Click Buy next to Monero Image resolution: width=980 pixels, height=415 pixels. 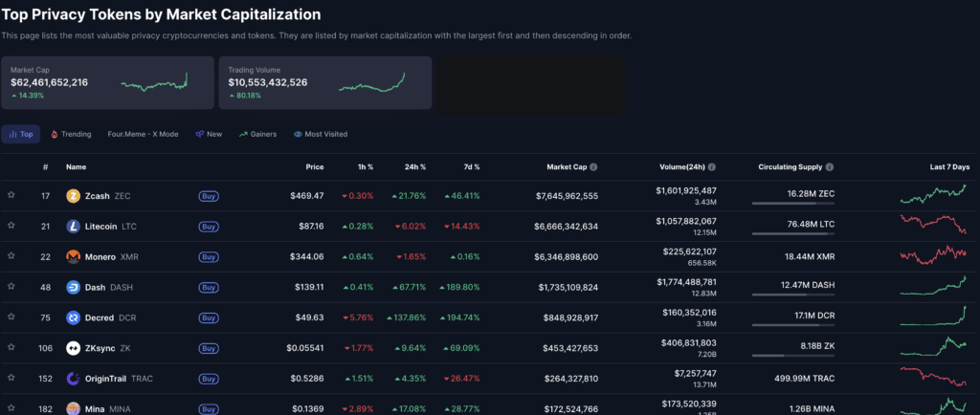click(x=209, y=256)
